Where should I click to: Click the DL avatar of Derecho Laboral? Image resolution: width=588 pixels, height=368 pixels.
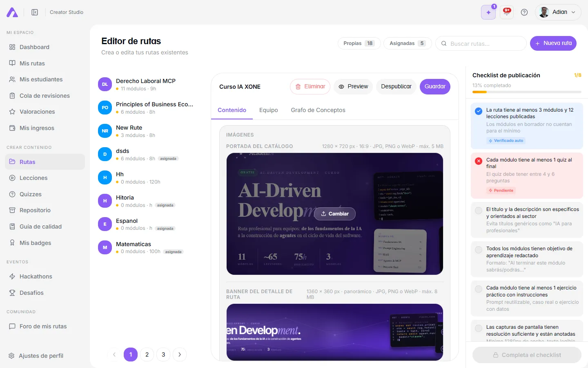tap(105, 84)
